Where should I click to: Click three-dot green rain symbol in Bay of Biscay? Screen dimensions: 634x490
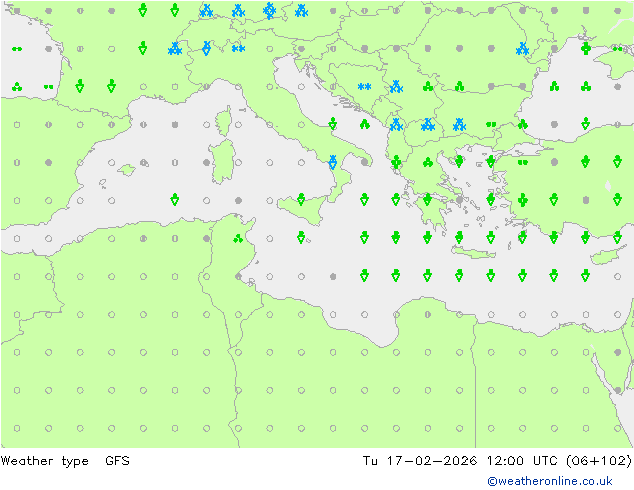pyautogui.click(x=17, y=87)
